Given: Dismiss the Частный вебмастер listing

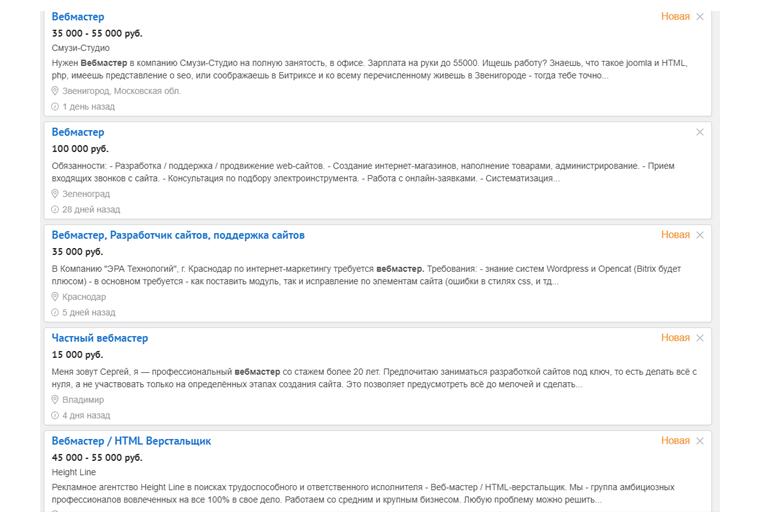Looking at the screenshot, I should tap(700, 338).
